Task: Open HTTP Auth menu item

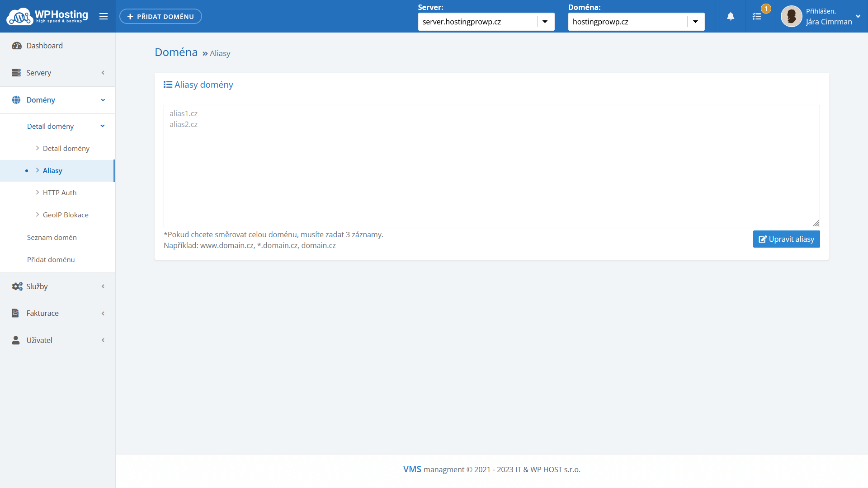Action: coord(59,192)
